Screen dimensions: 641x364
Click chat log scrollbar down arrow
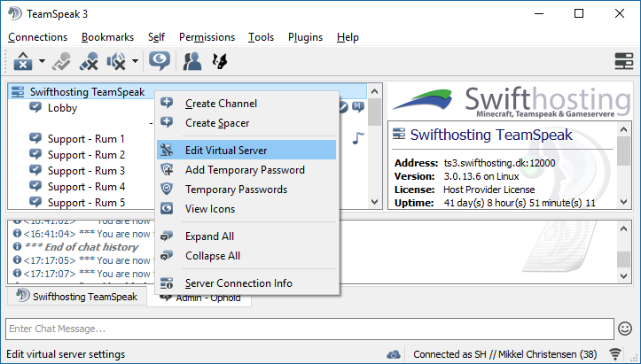tap(624, 276)
